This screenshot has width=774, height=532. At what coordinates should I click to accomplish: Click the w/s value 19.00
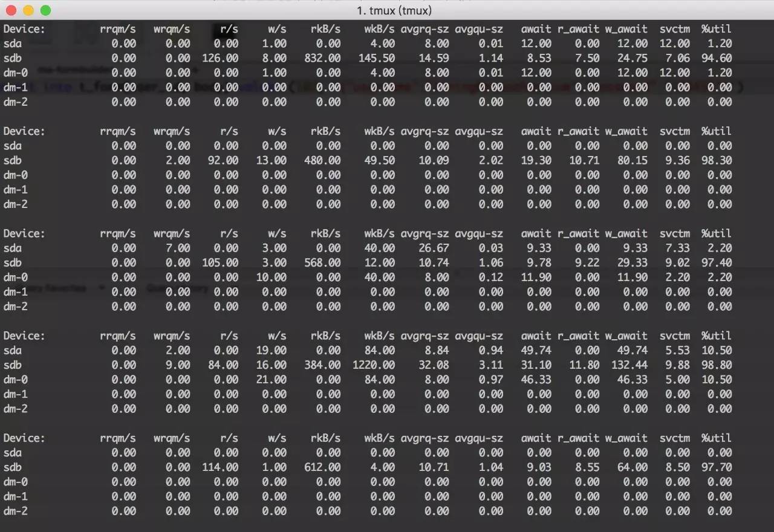pyautogui.click(x=272, y=350)
